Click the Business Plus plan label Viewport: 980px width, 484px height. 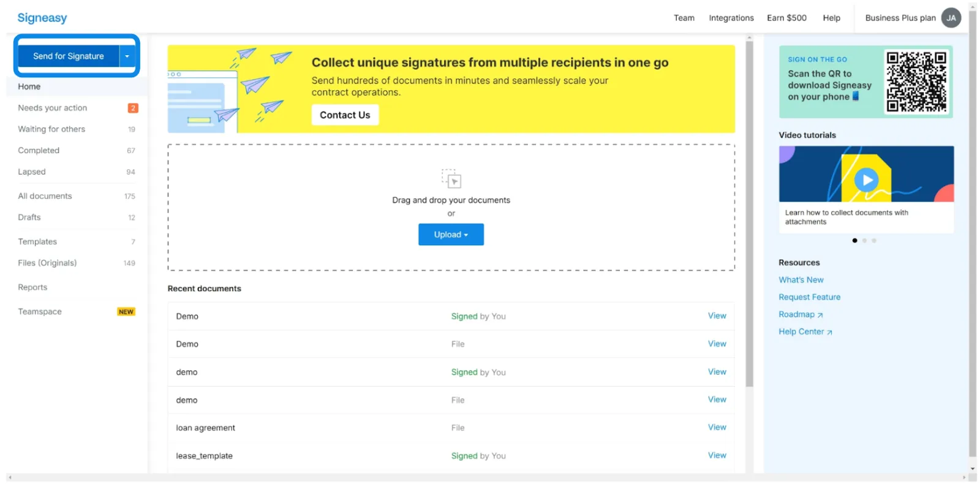coord(900,18)
